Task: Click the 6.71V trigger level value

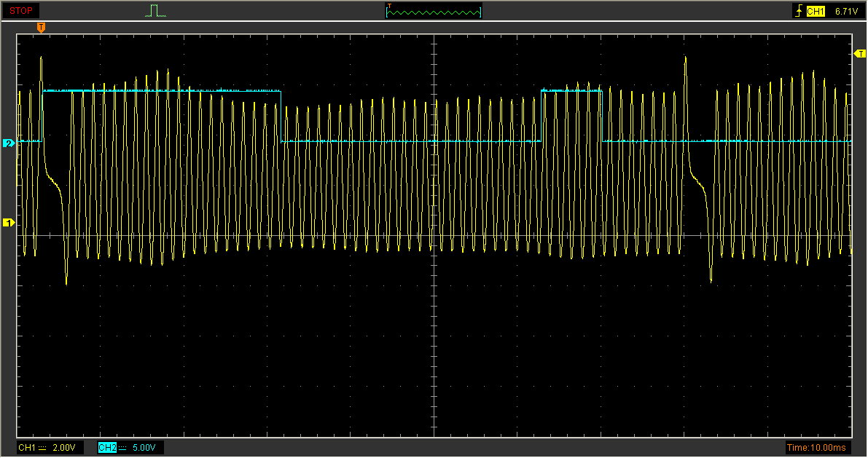Action: (846, 11)
